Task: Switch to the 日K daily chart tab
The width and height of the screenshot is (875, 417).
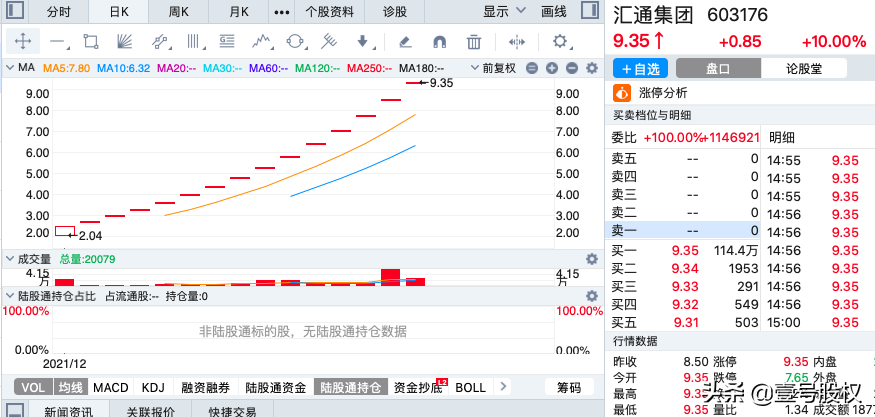Action: tap(119, 11)
